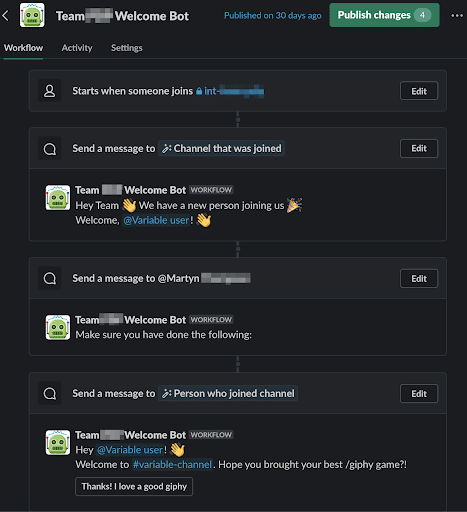Click the person icon in trigger step
Viewport: 467px width, 512px height.
tap(50, 91)
